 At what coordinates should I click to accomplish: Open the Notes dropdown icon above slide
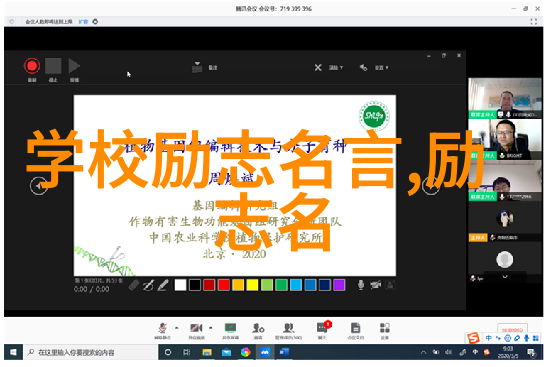coord(197,67)
